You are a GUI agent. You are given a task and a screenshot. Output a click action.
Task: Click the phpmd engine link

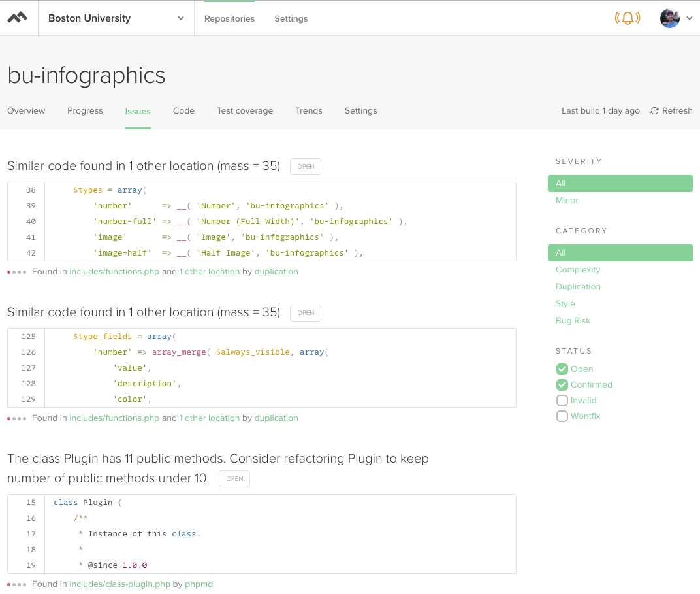(x=199, y=584)
